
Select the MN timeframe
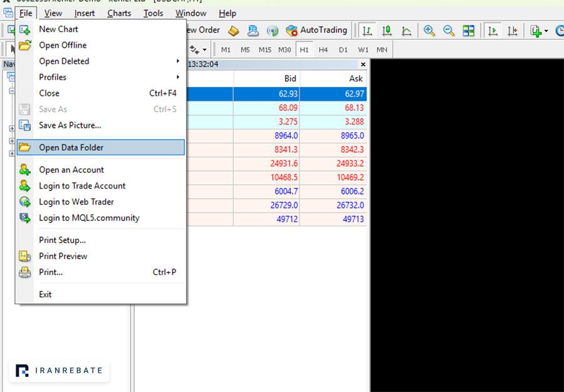pos(382,49)
